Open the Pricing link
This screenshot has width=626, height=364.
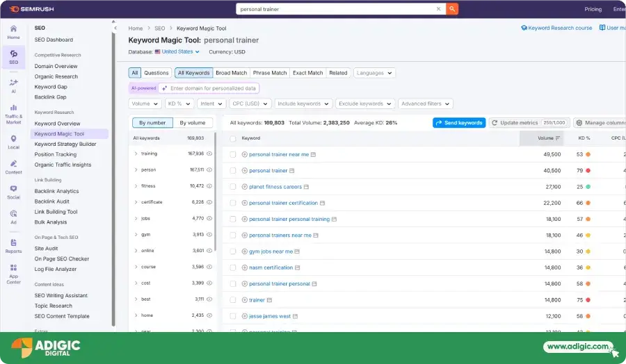click(593, 9)
